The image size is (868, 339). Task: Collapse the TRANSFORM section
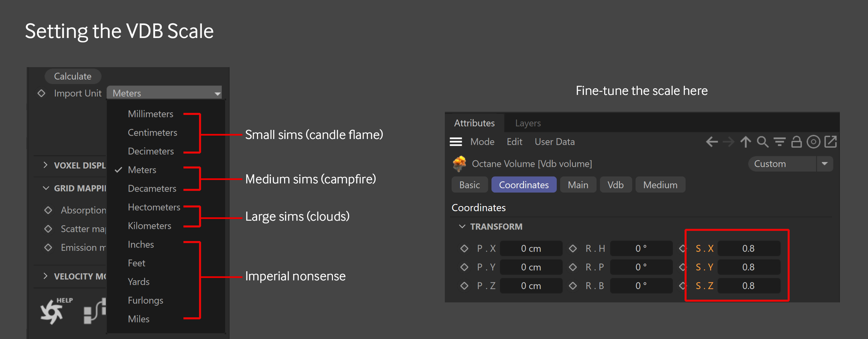462,226
